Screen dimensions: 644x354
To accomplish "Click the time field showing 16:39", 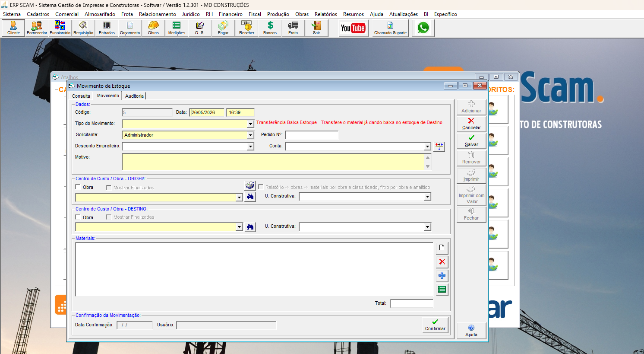I will pos(240,112).
